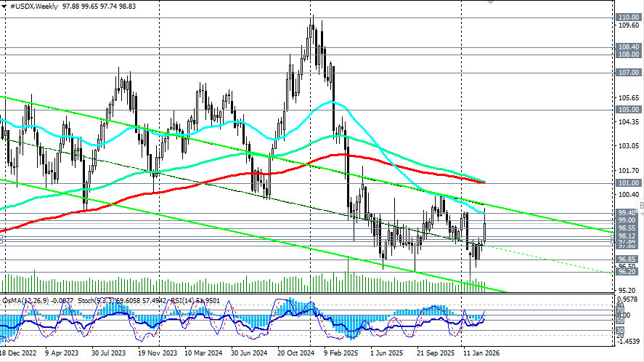Screen dimensions: 644x362
Task: Select the 96.85 price level label
Action: click(627, 259)
